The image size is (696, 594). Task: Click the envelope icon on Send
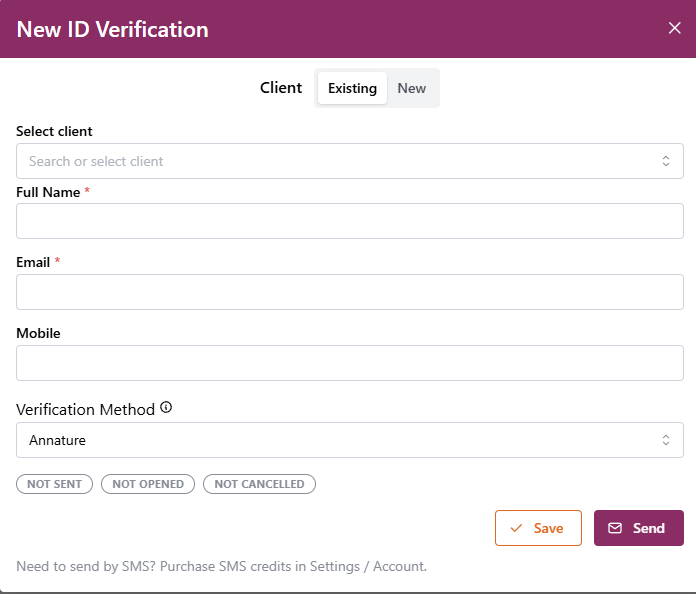615,528
